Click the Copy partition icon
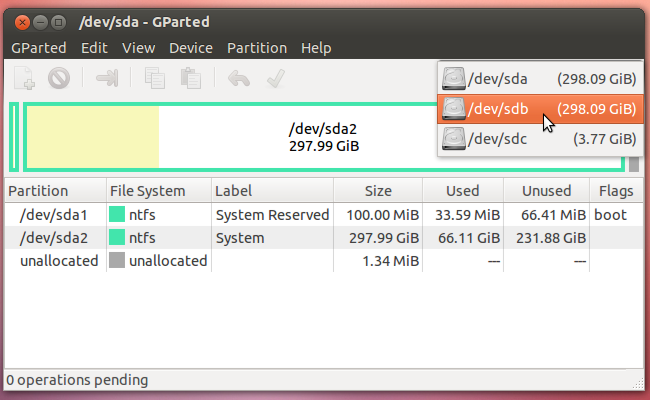Image resolution: width=650 pixels, height=400 pixels. click(x=155, y=78)
